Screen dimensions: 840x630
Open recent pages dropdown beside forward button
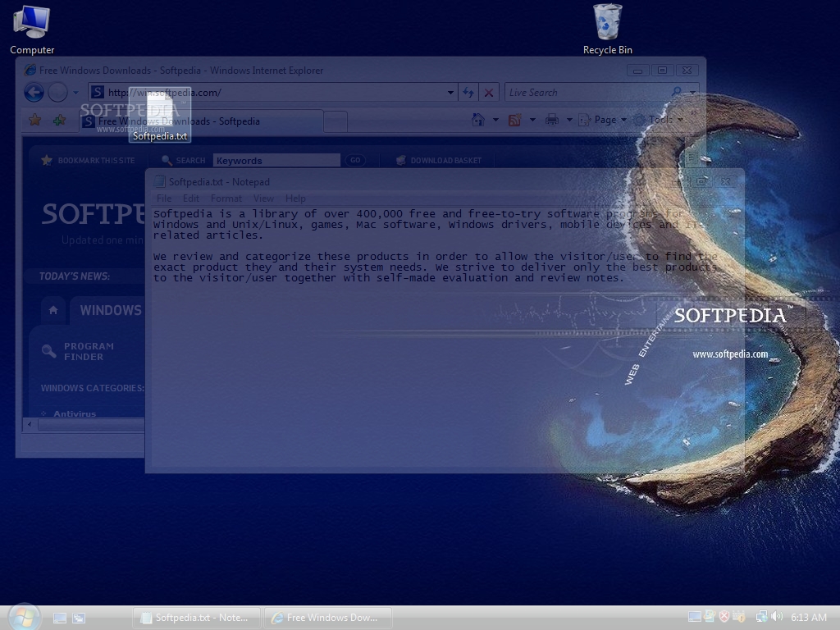point(76,93)
